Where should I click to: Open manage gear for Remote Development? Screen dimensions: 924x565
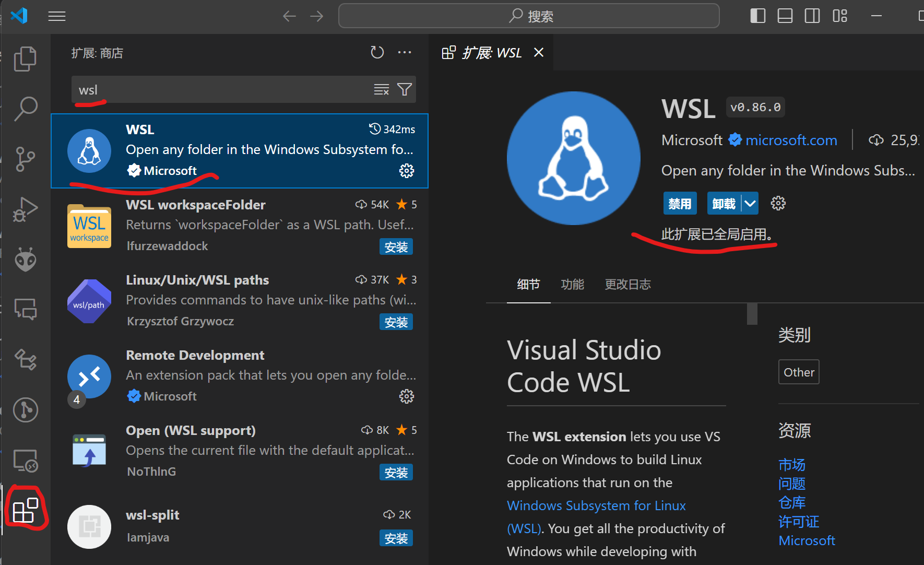tap(406, 397)
